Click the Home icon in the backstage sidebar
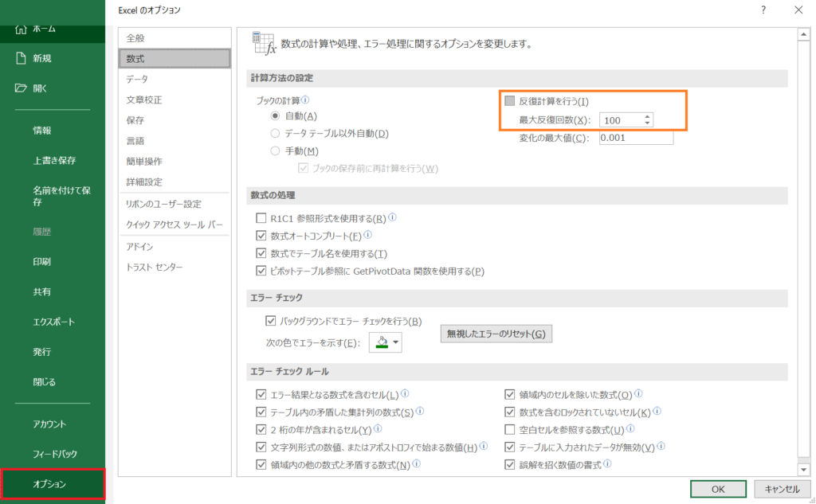 (x=21, y=29)
